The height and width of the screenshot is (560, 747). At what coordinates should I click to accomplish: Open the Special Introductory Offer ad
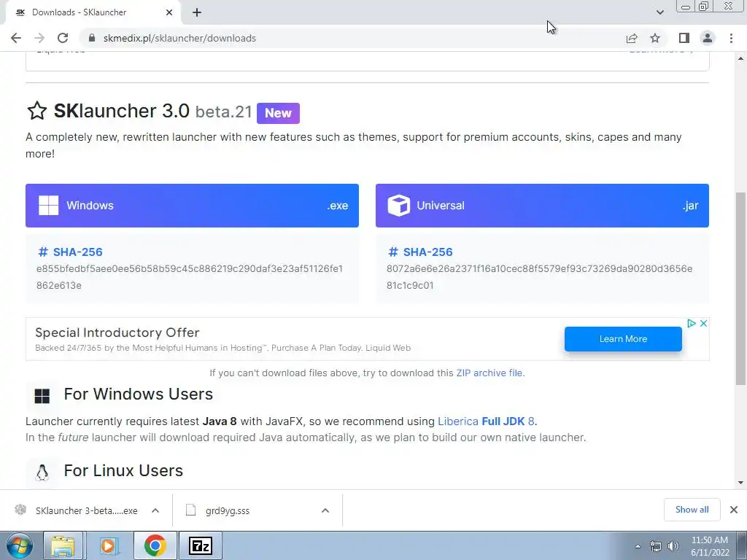[x=117, y=332]
